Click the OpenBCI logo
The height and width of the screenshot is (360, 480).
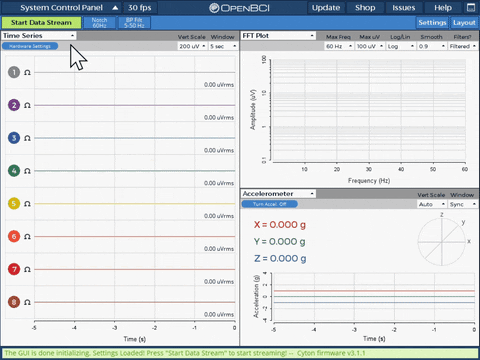click(x=239, y=8)
